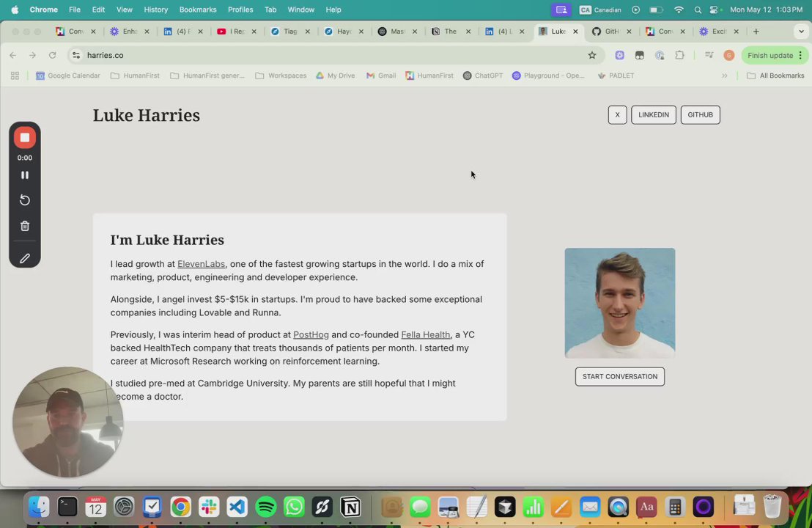Open the Profiles menu
This screenshot has height=528, width=812.
point(240,10)
